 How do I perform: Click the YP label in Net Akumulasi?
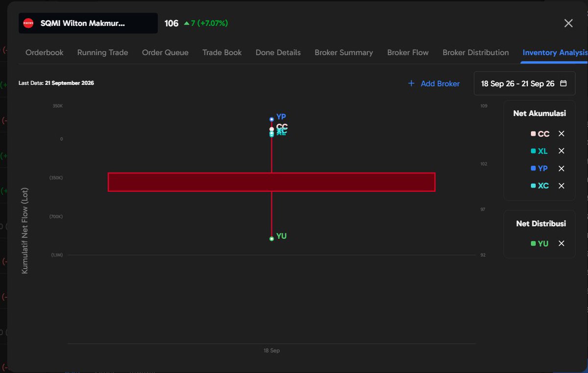point(542,168)
